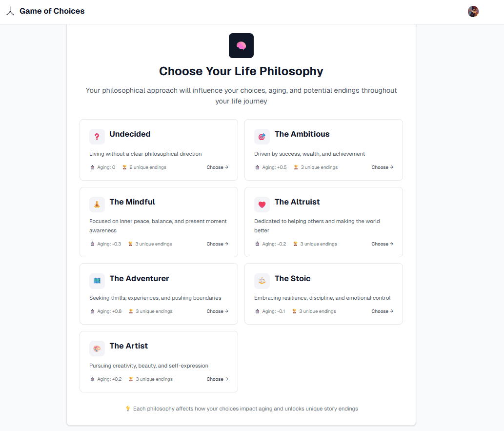Click the balance scales icon for The Stoic
This screenshot has height=431, width=504.
pyautogui.click(x=262, y=281)
